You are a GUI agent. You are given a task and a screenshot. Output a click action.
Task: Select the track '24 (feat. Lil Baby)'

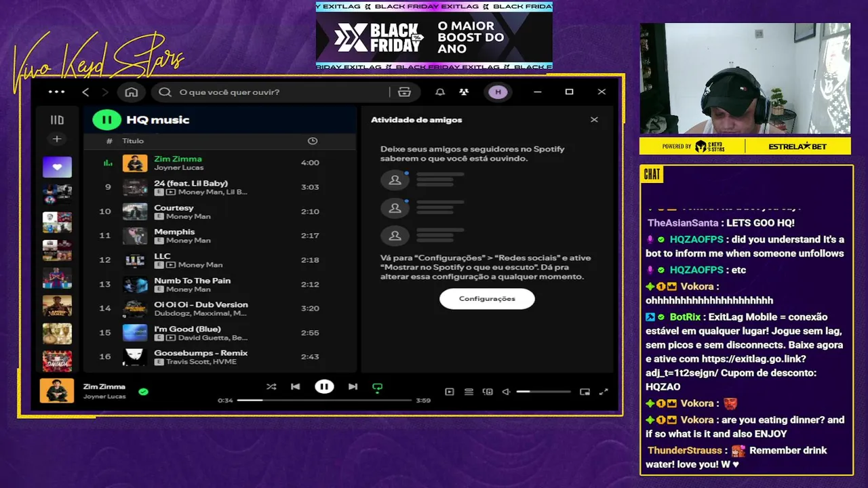(x=191, y=183)
